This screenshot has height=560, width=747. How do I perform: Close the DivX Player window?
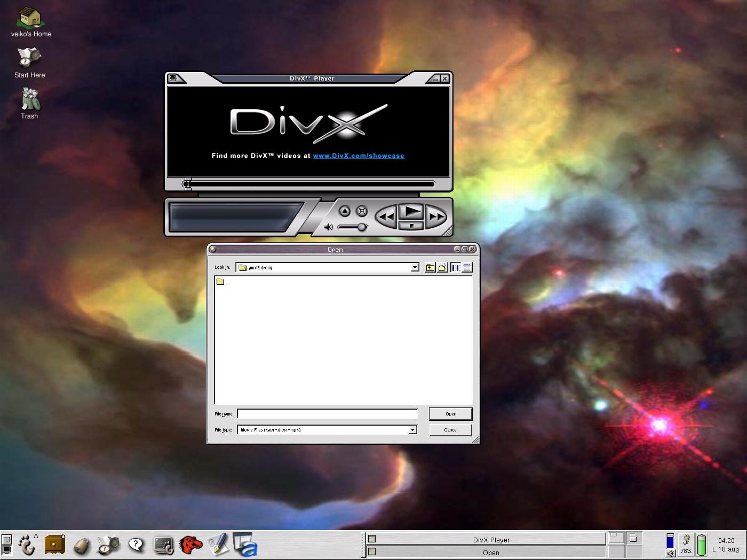(x=444, y=78)
